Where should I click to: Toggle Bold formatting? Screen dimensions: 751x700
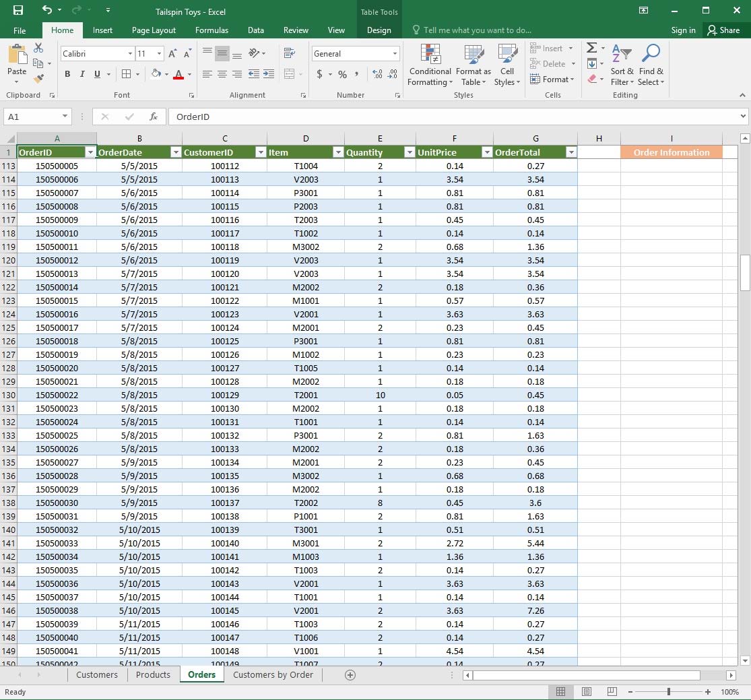point(67,74)
